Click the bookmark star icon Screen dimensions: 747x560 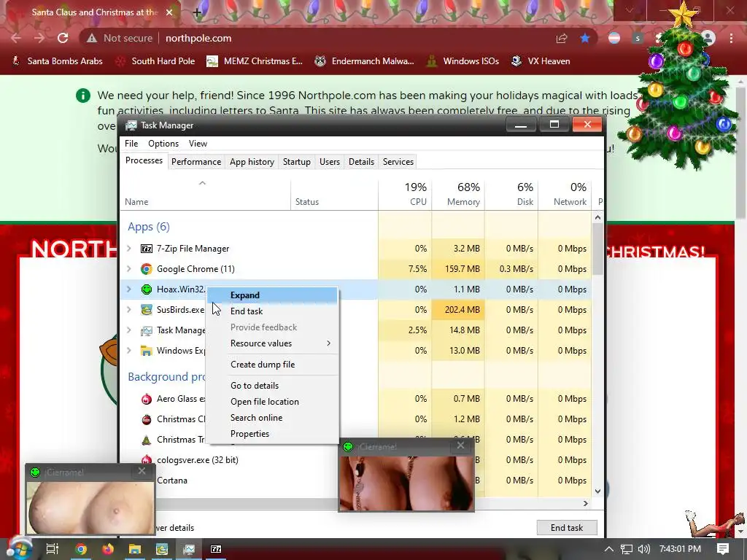coord(585,38)
